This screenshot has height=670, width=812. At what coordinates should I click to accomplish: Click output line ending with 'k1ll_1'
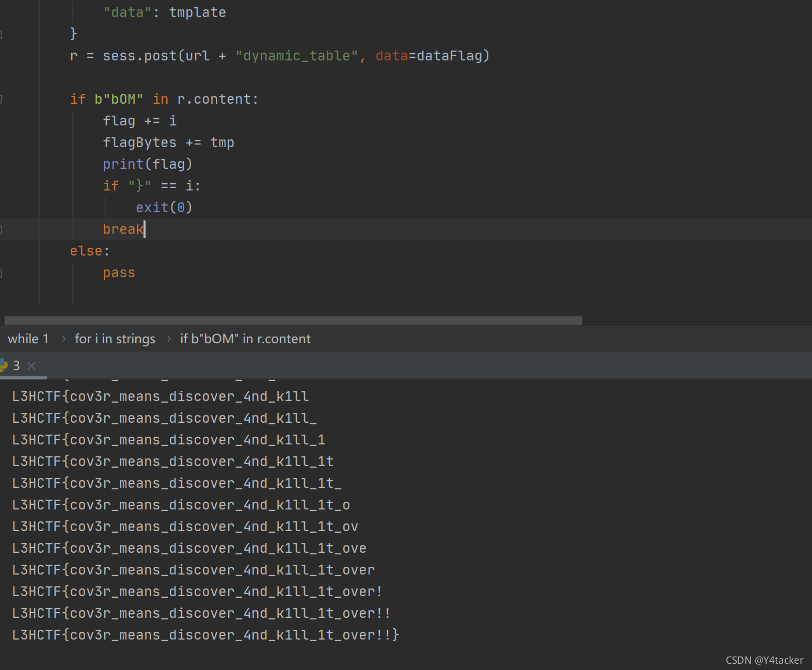pos(169,440)
